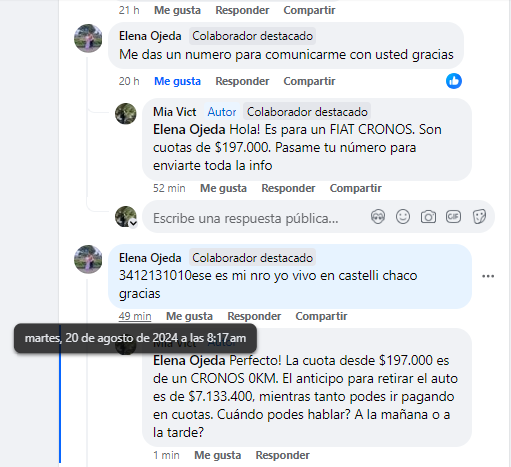Like Mia Vict's 52 min reply

pyautogui.click(x=223, y=188)
